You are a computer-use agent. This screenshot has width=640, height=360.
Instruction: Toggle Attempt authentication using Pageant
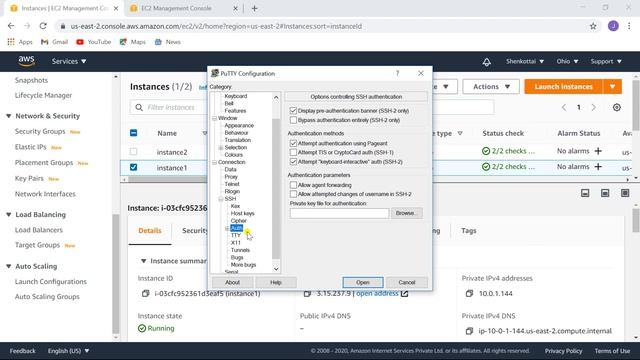(293, 143)
